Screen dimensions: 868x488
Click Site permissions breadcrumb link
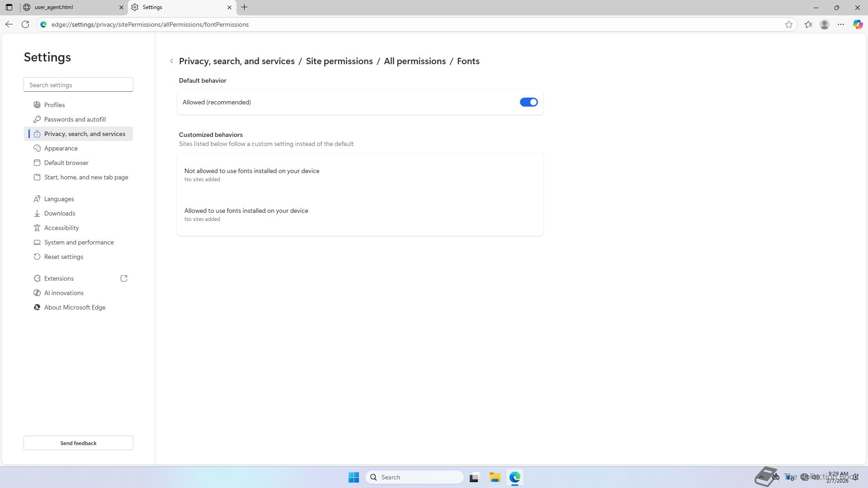(339, 61)
